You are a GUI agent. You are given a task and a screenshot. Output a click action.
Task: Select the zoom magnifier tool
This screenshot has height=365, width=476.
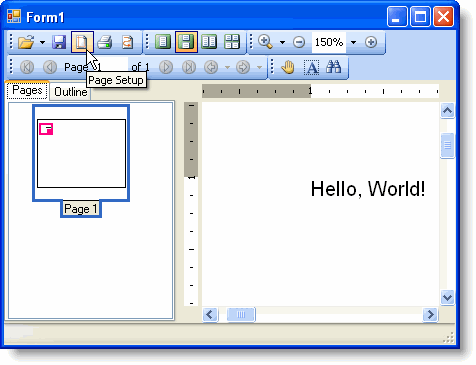[x=266, y=42]
